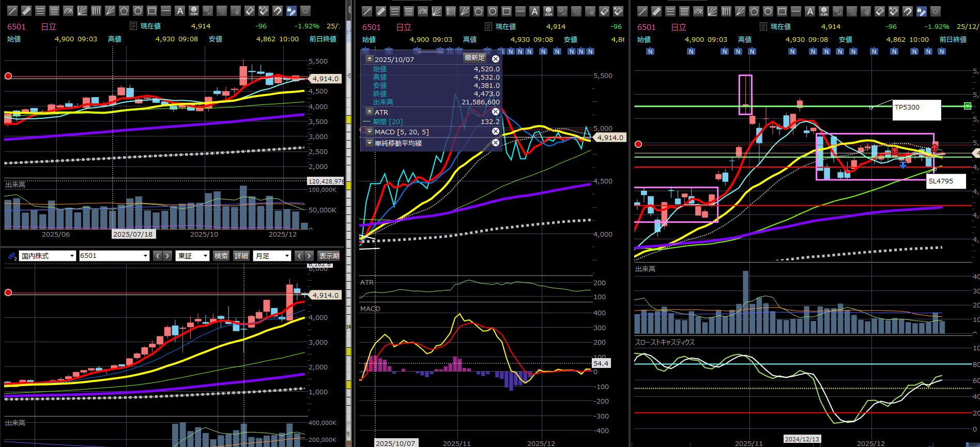The height and width of the screenshot is (447, 980).
Task: Open the 月足 timeframe dropdown
Action: 272,256
